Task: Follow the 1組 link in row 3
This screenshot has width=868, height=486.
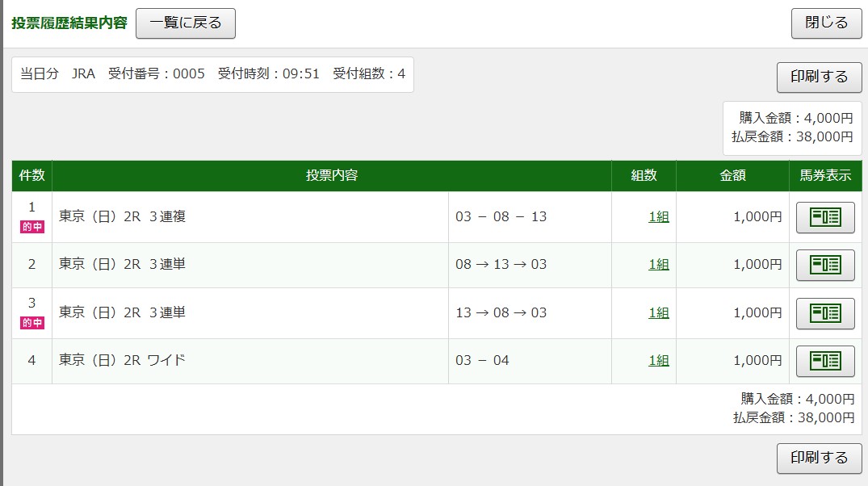Action: click(658, 312)
